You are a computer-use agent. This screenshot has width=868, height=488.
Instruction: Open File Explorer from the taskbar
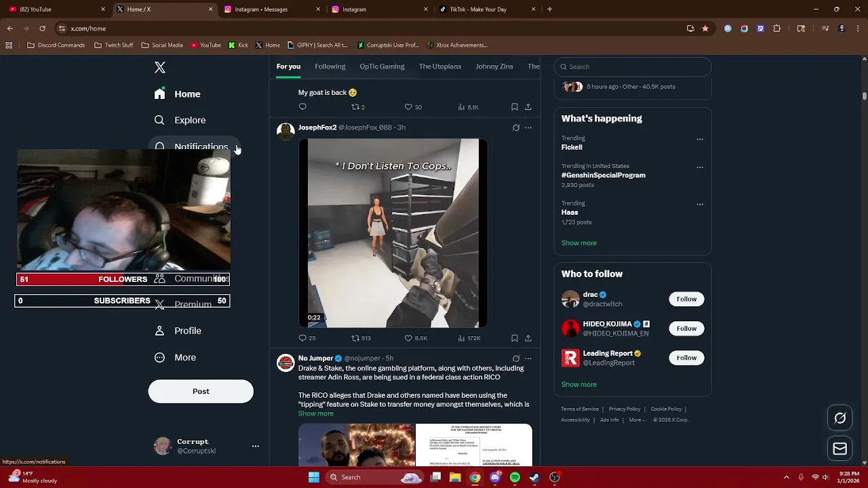[455, 477]
